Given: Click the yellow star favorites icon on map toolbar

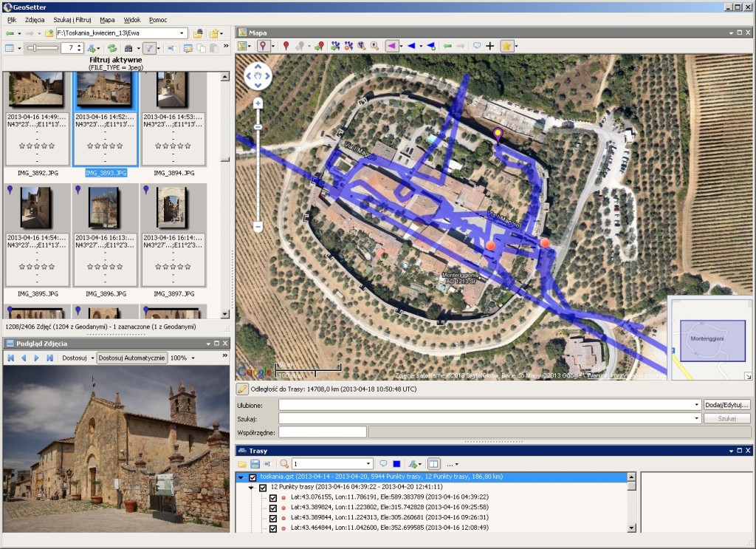Looking at the screenshot, I should pyautogui.click(x=506, y=46).
